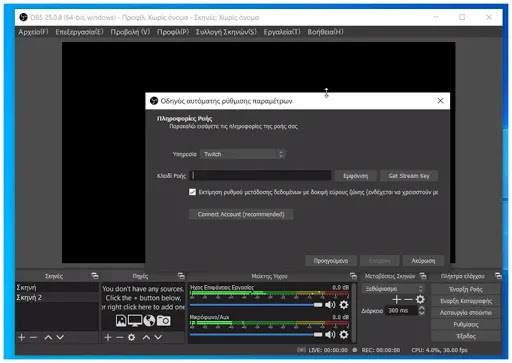Open the Επεξεργασία(E) menu
The image size is (512, 363).
(79, 32)
